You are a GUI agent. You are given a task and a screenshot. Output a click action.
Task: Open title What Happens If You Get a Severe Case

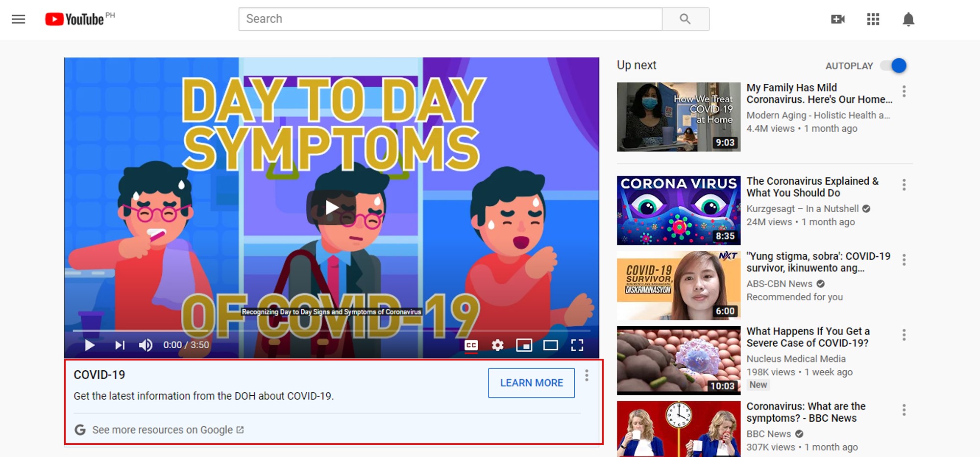(808, 337)
